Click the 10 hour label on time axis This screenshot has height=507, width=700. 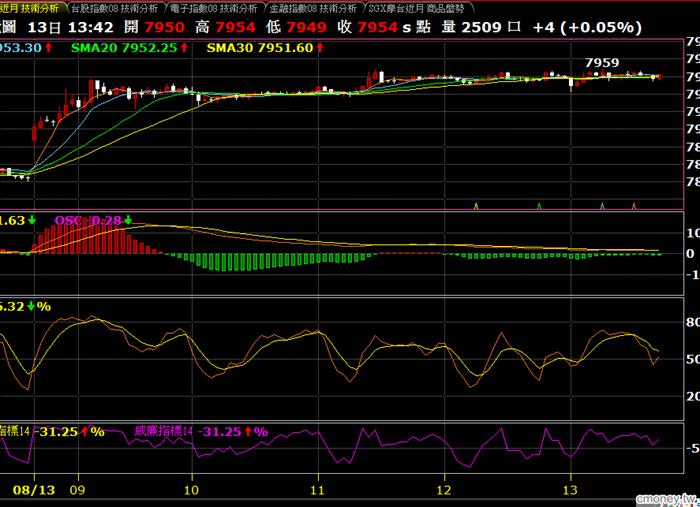point(191,490)
